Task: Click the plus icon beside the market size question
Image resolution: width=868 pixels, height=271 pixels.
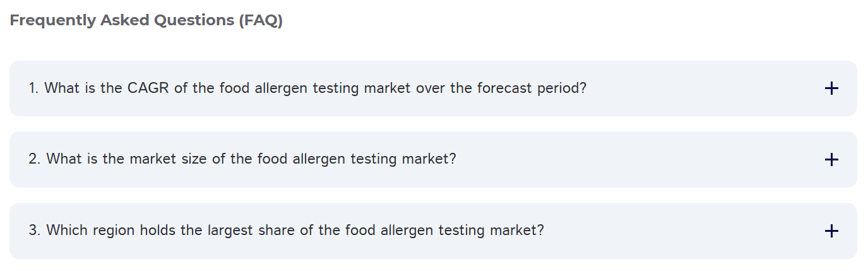Action: tap(831, 160)
